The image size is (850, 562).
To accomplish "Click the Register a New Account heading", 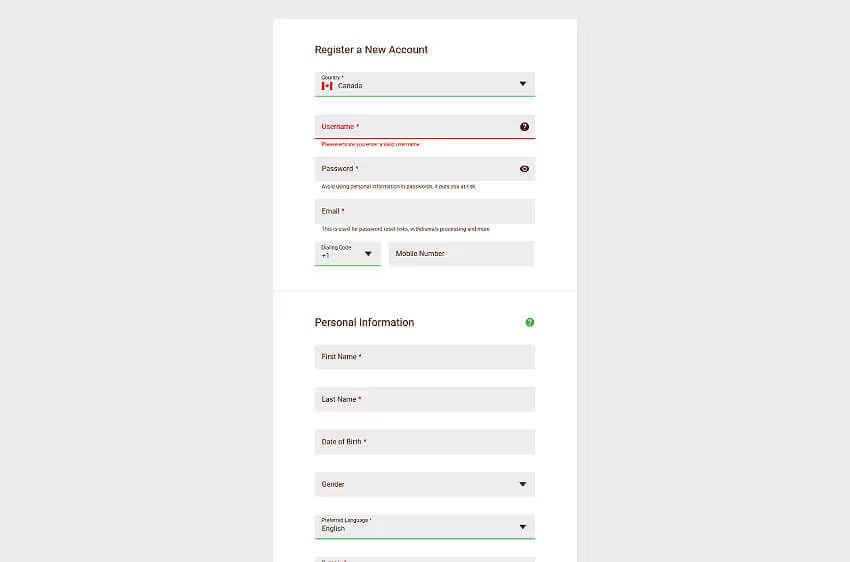I will [371, 50].
